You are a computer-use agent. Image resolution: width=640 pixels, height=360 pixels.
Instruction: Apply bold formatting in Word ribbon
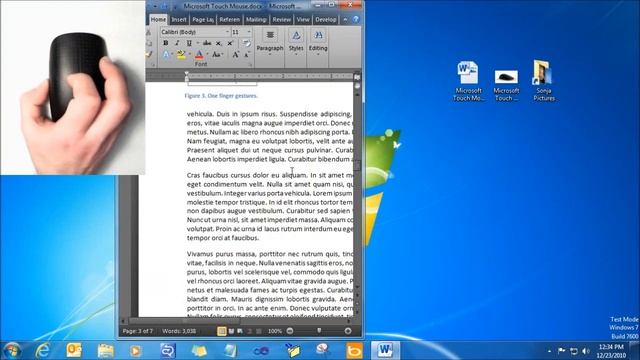coord(166,43)
